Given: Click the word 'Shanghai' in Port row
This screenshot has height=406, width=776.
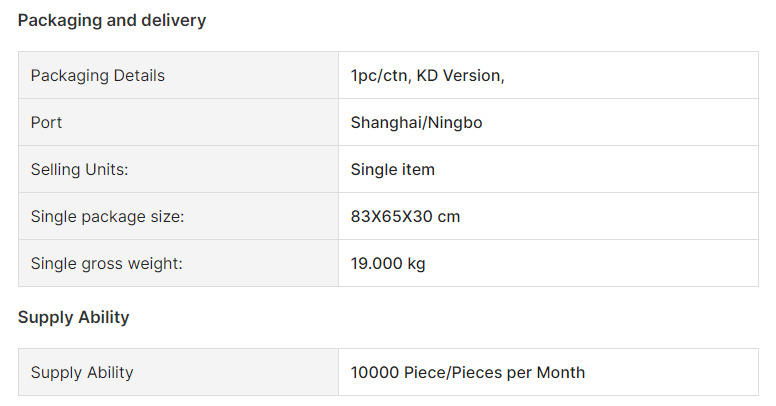Looking at the screenshot, I should 387,123.
